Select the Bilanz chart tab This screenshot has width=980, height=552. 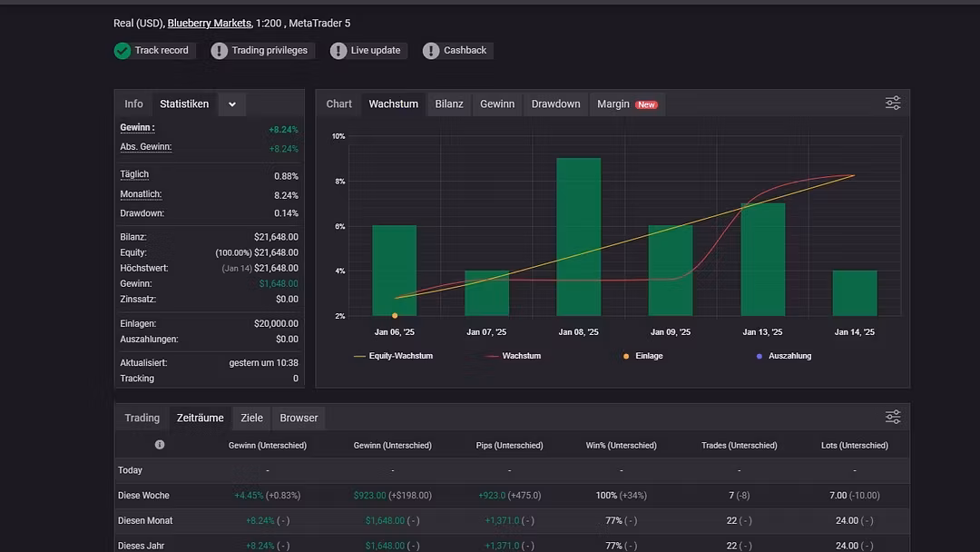point(449,104)
